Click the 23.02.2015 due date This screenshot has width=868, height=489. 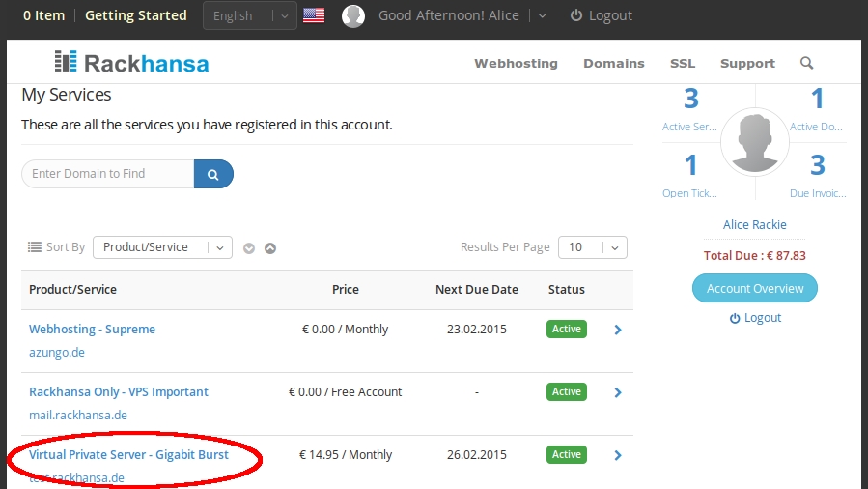(x=477, y=329)
